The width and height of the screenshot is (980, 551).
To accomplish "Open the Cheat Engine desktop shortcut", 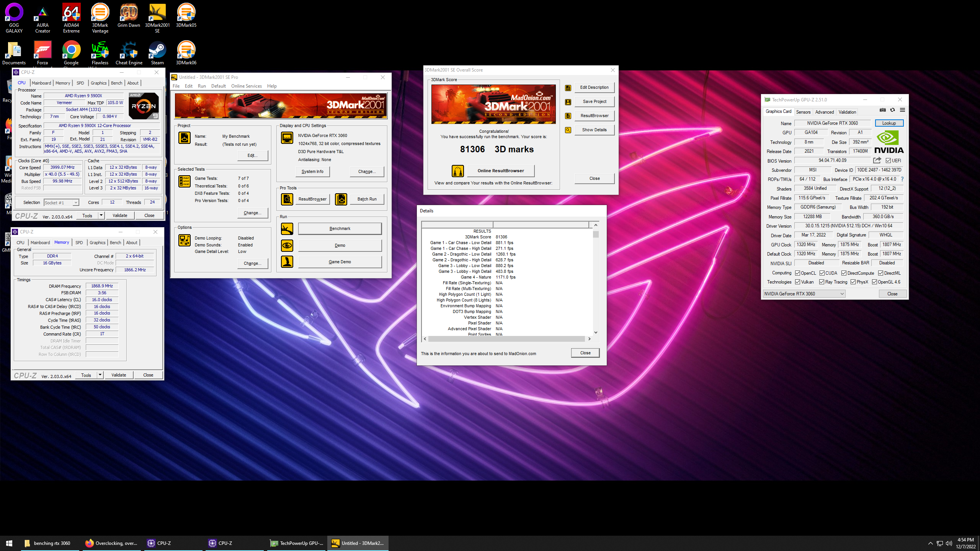I will pos(129,53).
